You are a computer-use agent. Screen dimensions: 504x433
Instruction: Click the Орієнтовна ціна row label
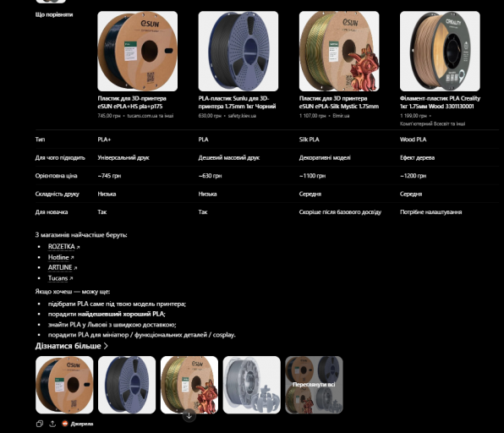click(57, 176)
